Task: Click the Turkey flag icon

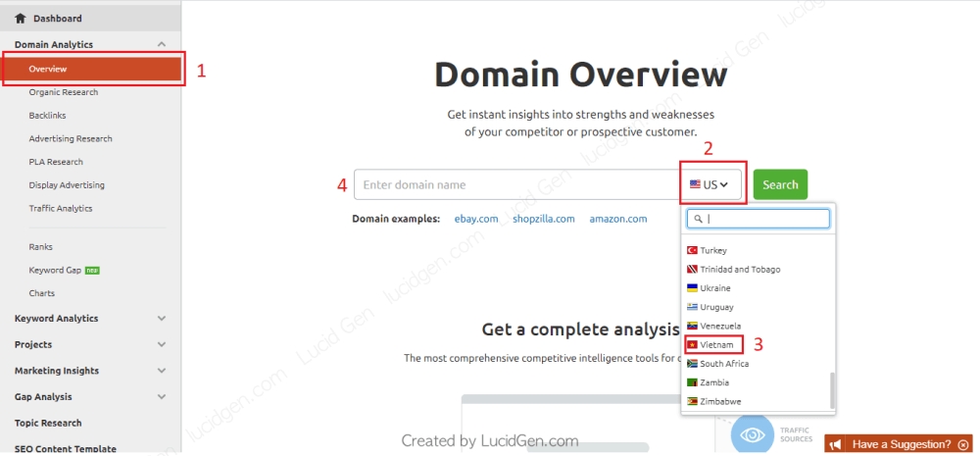Action: click(692, 250)
